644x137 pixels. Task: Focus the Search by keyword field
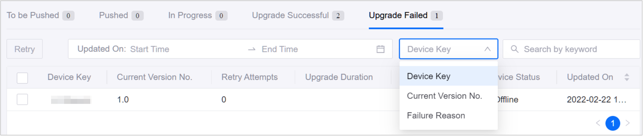pos(562,49)
